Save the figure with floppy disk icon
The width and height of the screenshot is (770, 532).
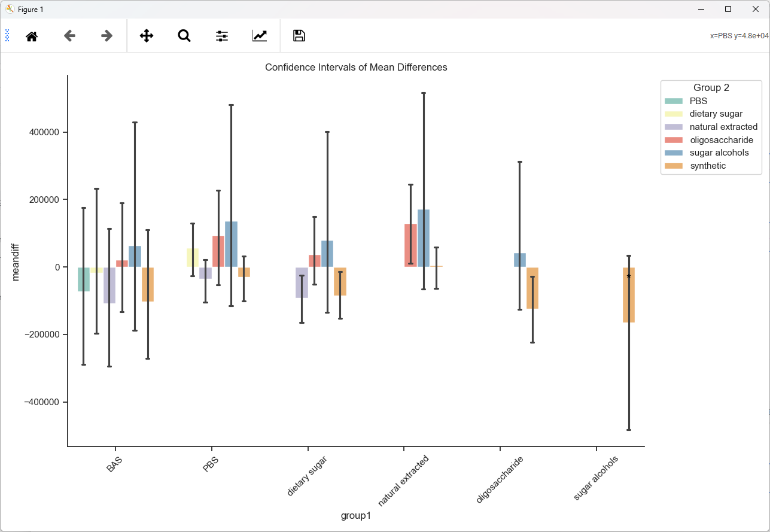click(299, 36)
